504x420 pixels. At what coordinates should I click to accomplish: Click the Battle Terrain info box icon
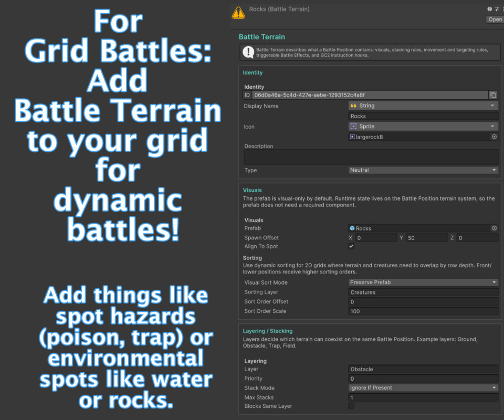[x=248, y=52]
